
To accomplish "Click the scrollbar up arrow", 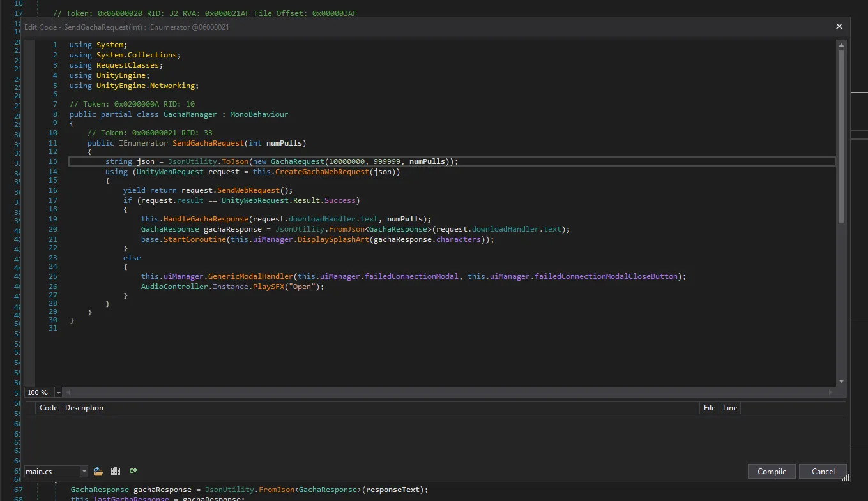I will (841, 45).
